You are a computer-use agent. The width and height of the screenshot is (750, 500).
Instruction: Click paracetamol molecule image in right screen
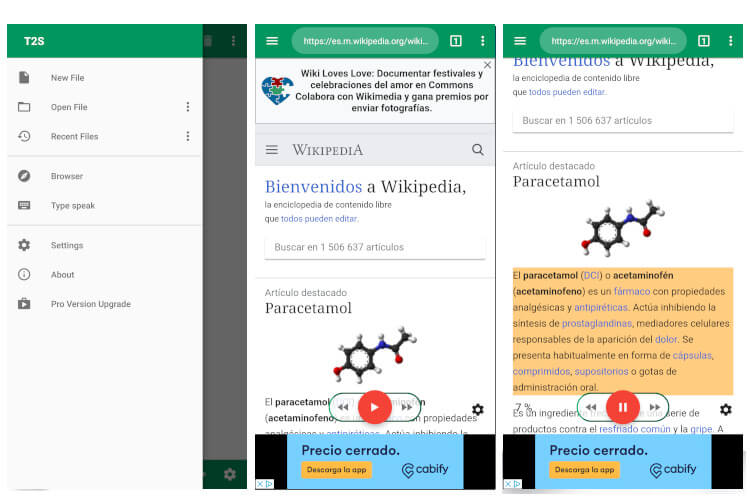623,228
